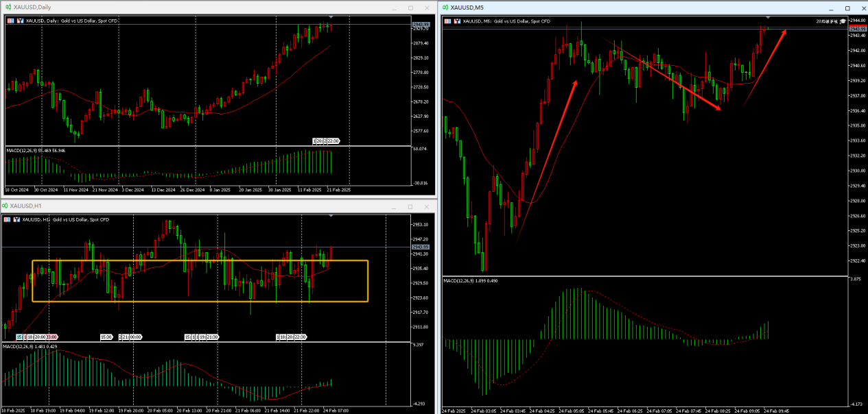Click the 60.074 MACD scale value on Daily chart

point(419,149)
